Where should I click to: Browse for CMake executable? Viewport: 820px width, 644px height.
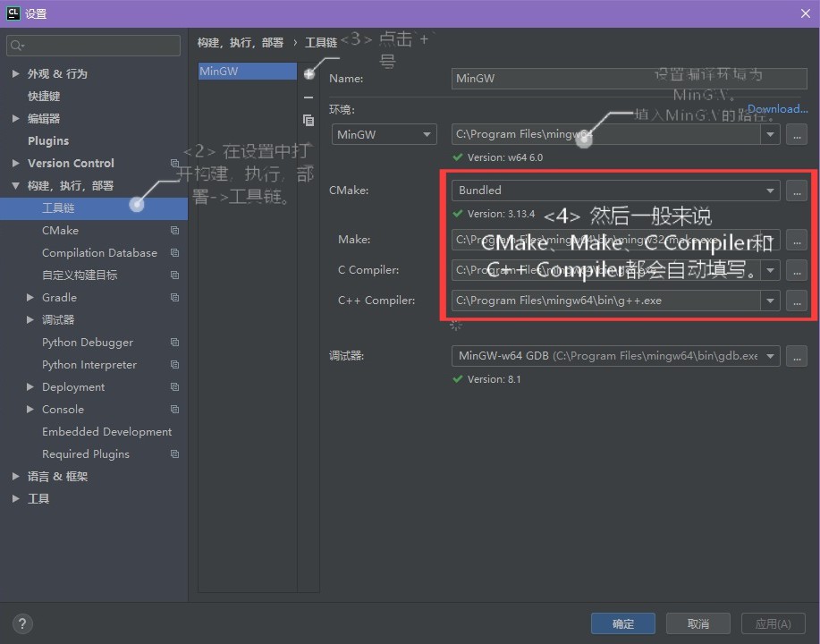pos(797,191)
